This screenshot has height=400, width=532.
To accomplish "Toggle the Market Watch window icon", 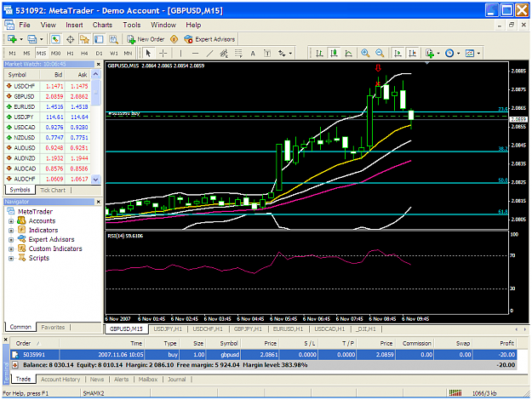I will coord(55,39).
